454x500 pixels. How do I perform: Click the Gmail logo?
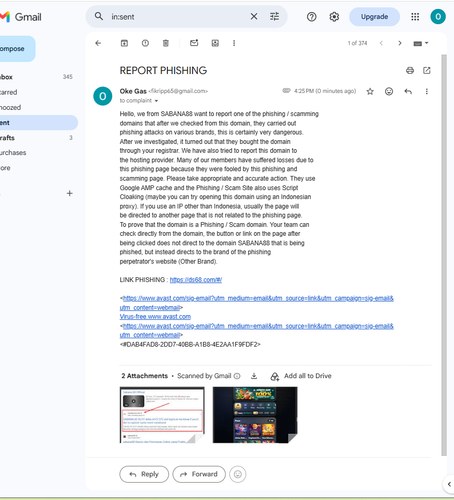21,17
